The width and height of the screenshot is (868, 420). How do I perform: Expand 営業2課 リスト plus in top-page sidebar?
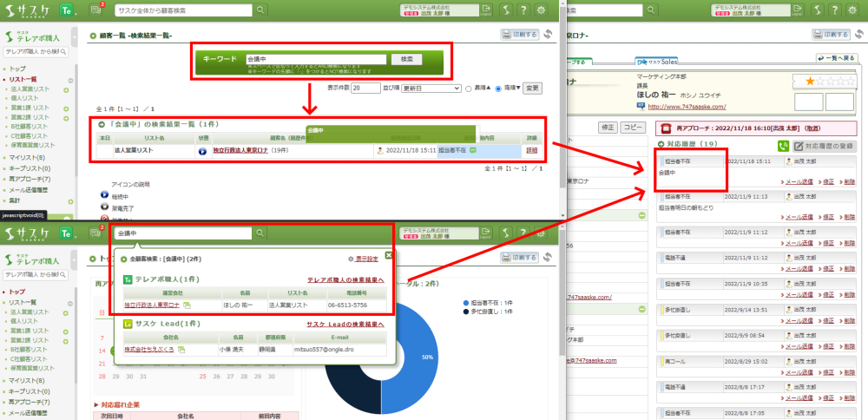point(66,340)
